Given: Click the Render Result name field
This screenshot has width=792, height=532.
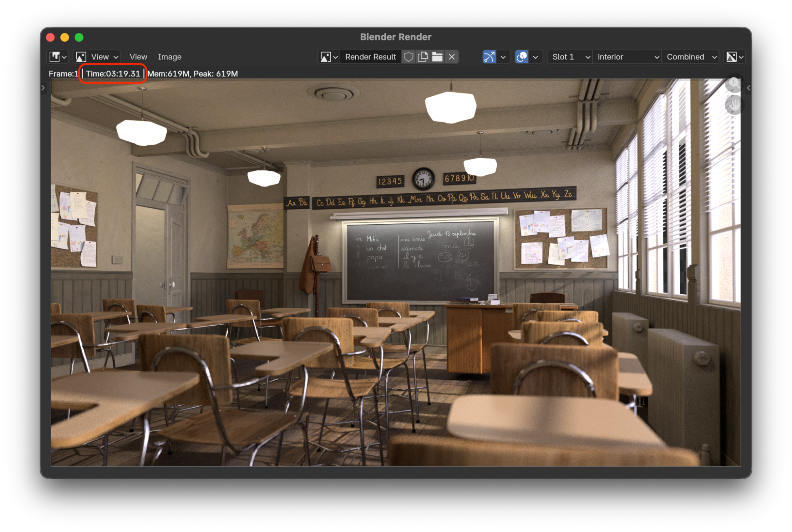Looking at the screenshot, I should click(x=370, y=57).
